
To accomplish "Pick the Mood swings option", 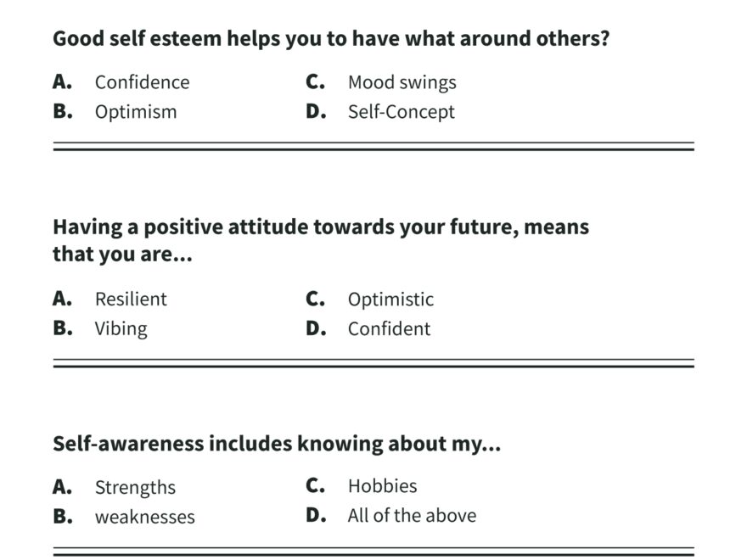I will coord(402,82).
